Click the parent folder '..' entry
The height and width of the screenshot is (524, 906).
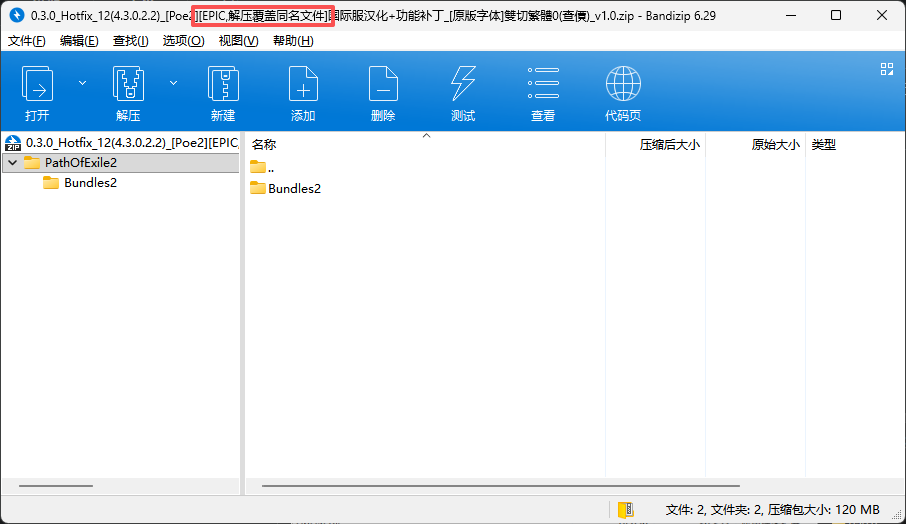(x=262, y=168)
